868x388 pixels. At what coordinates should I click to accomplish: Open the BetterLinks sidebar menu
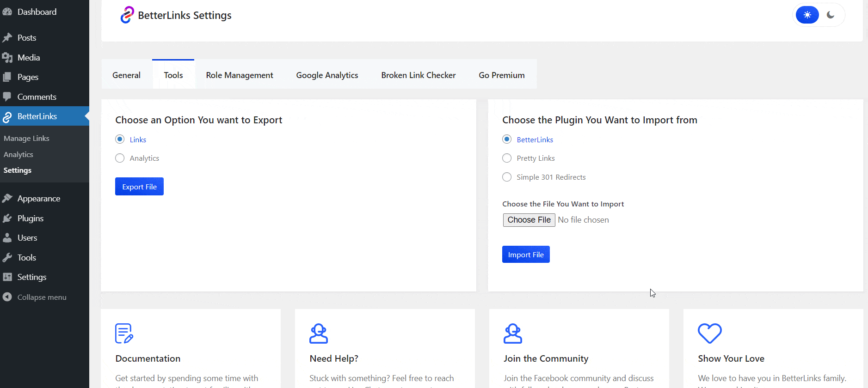[x=44, y=116]
